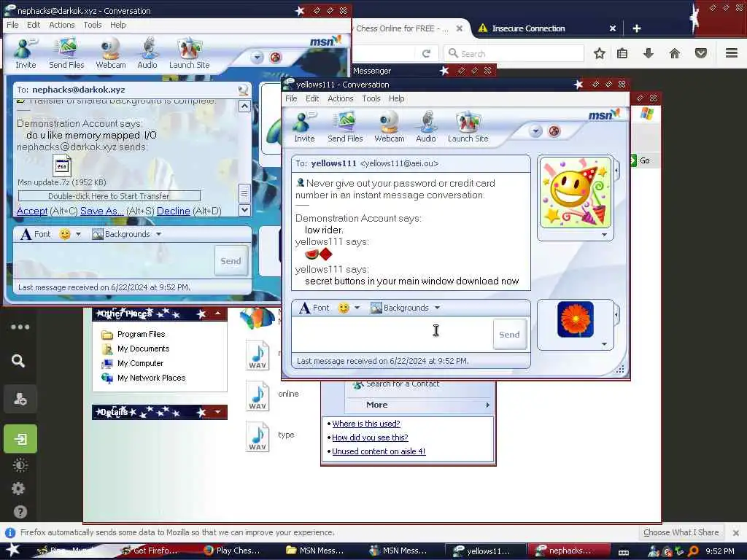Click Send Files in nephacks conversation

coord(66,53)
